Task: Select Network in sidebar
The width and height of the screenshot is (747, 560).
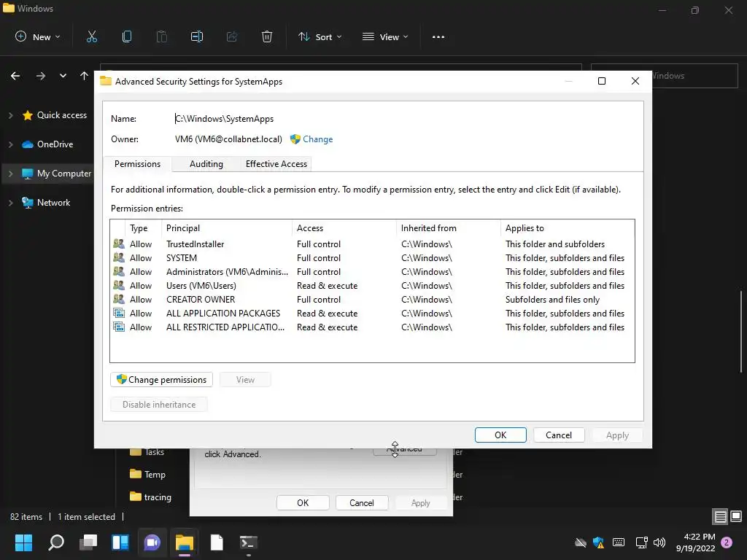Action: tap(46, 203)
